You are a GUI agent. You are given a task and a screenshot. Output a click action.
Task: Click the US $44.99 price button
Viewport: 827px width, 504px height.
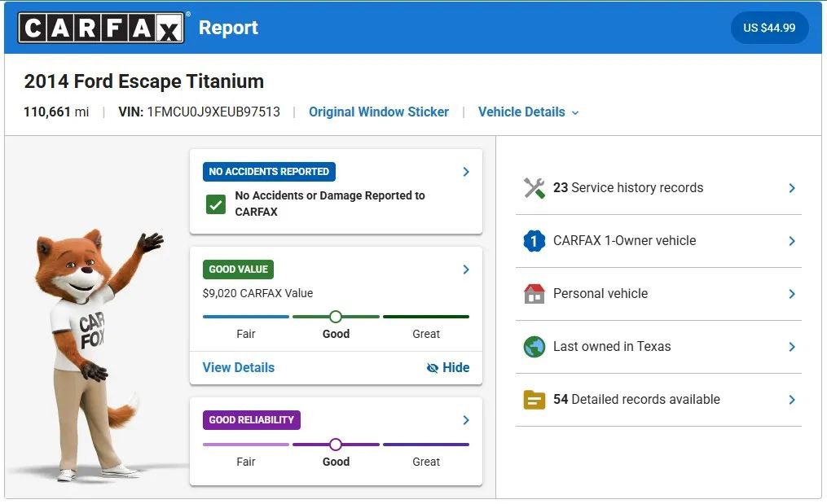pyautogui.click(x=769, y=27)
